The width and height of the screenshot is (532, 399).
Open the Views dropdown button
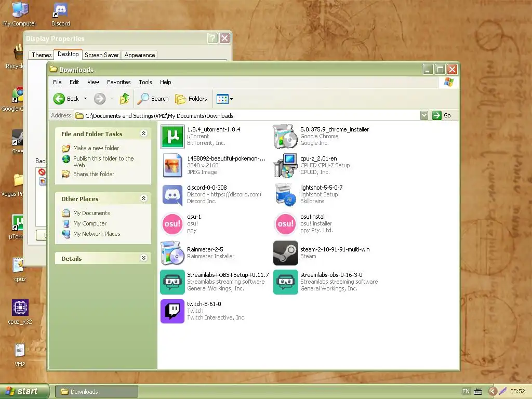(224, 99)
